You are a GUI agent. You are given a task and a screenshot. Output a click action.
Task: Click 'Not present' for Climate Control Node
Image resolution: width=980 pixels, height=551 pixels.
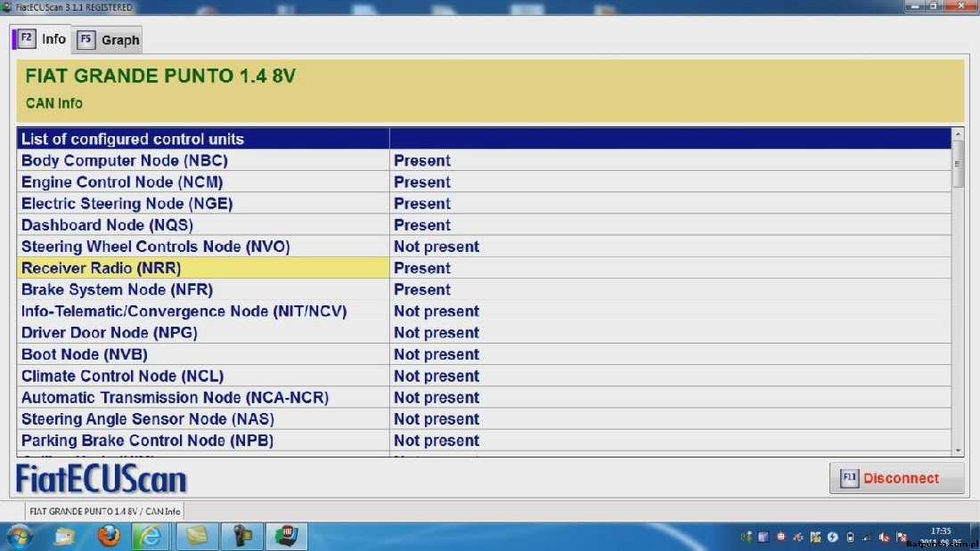click(x=437, y=376)
